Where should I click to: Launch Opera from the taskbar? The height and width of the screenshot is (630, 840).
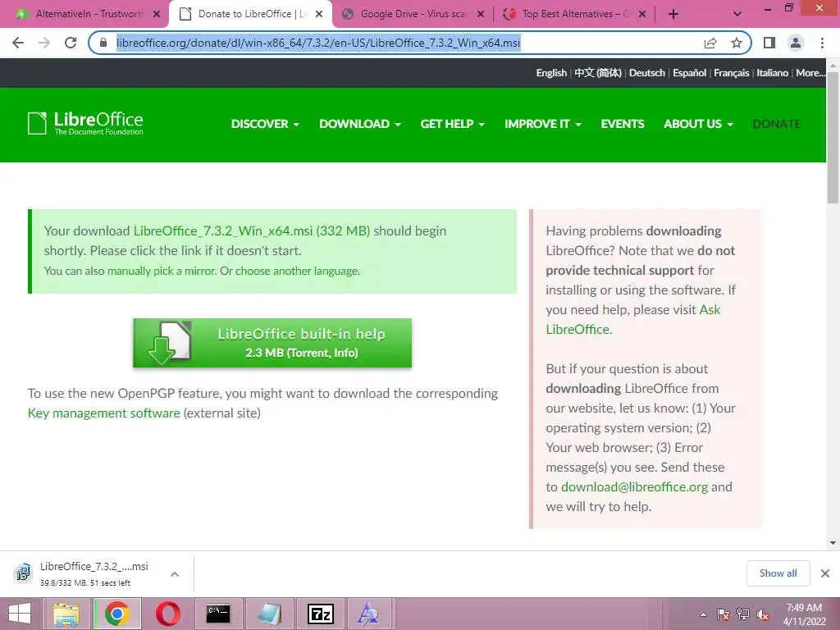pos(167,614)
